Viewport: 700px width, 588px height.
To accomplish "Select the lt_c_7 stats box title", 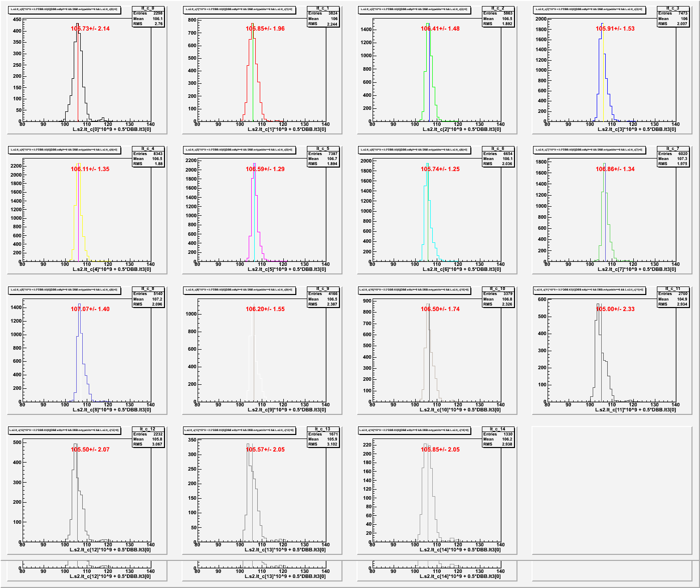I will coord(673,149).
